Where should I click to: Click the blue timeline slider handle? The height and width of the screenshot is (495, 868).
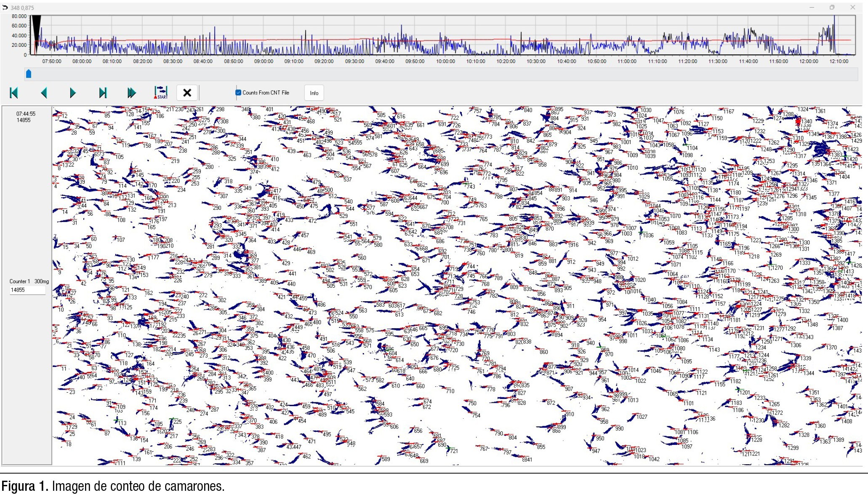click(x=29, y=74)
